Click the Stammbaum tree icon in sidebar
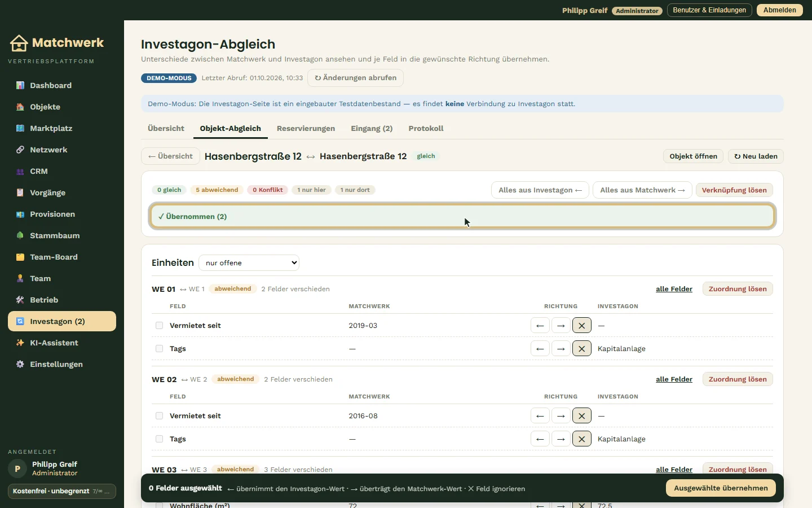Image resolution: width=812 pixels, height=508 pixels. point(20,235)
